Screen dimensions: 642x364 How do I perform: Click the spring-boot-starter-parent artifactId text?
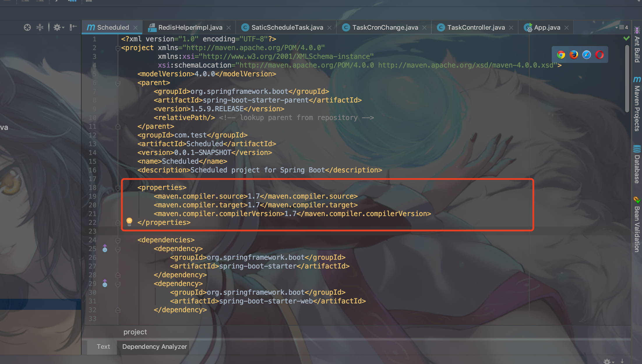256,100
